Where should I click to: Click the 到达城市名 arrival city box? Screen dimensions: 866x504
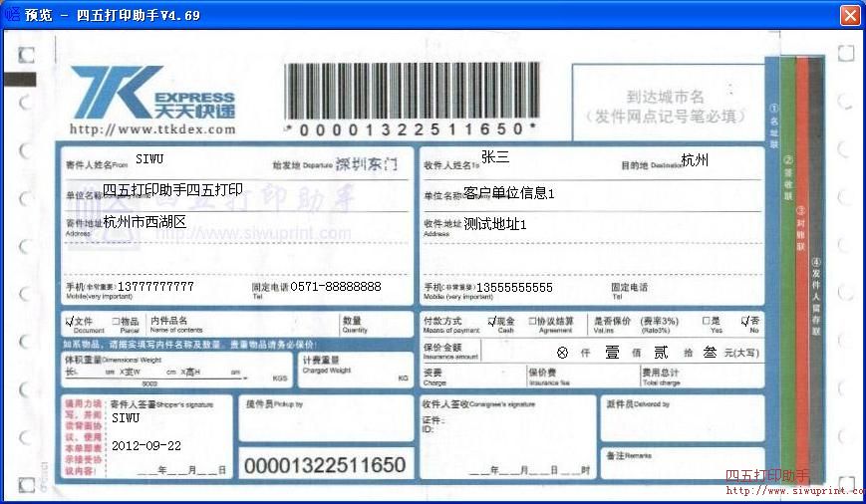coord(666,104)
